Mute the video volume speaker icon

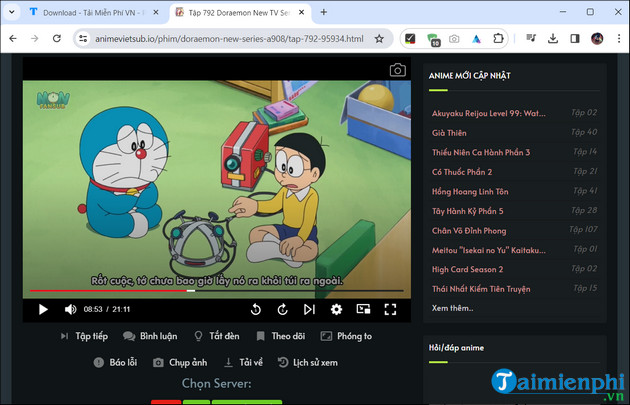coord(71,309)
